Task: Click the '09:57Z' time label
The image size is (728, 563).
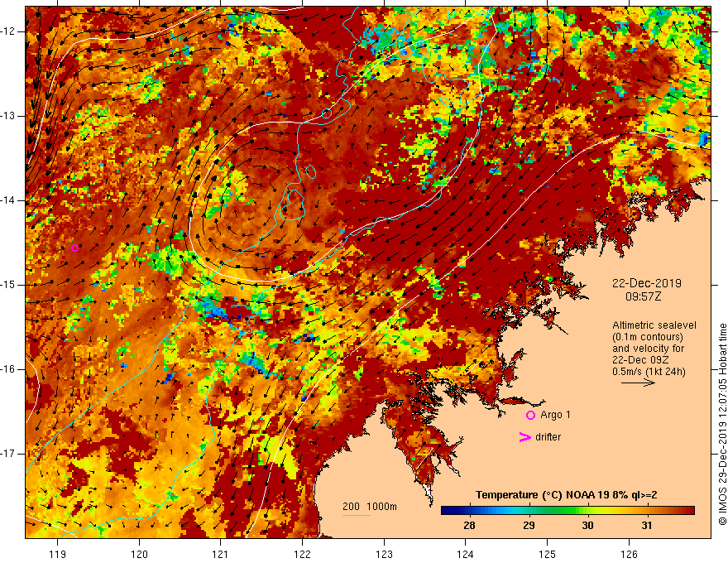Action: (643, 296)
